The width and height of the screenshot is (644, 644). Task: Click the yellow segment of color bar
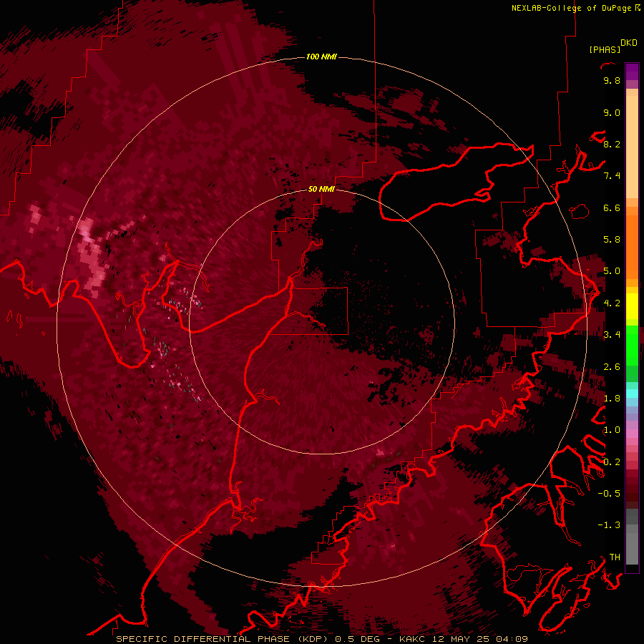(x=632, y=306)
